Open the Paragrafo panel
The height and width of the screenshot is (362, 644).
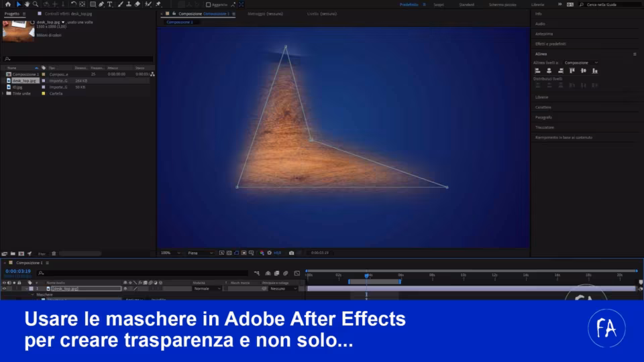pyautogui.click(x=543, y=117)
